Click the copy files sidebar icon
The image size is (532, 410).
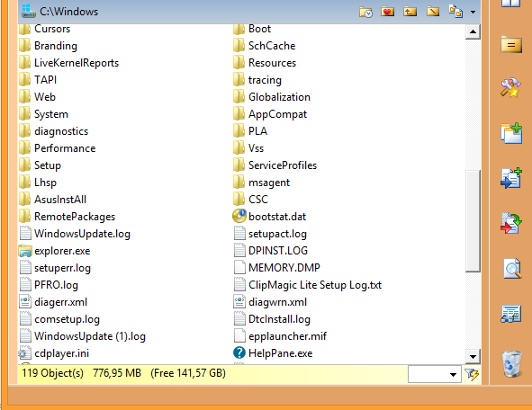(x=511, y=178)
